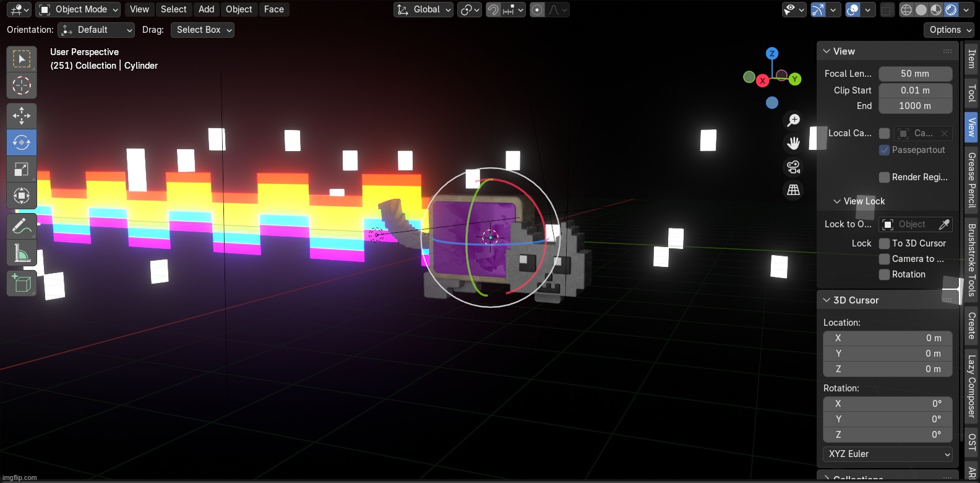Select the Measure tool
Image resolution: width=980 pixels, height=483 pixels.
point(22,253)
